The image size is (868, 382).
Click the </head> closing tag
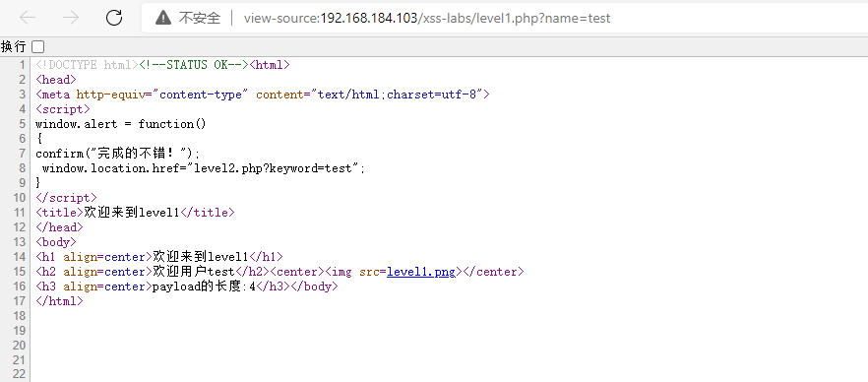[x=59, y=227]
